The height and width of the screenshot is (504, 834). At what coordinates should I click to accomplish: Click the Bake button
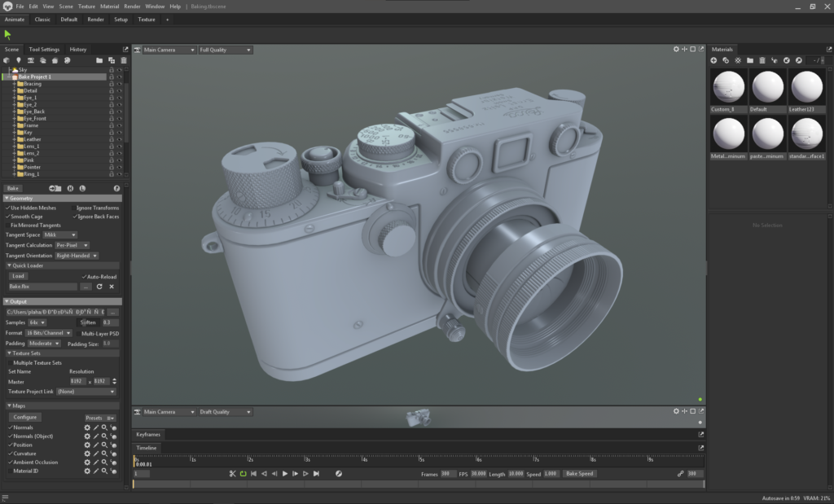tap(14, 188)
